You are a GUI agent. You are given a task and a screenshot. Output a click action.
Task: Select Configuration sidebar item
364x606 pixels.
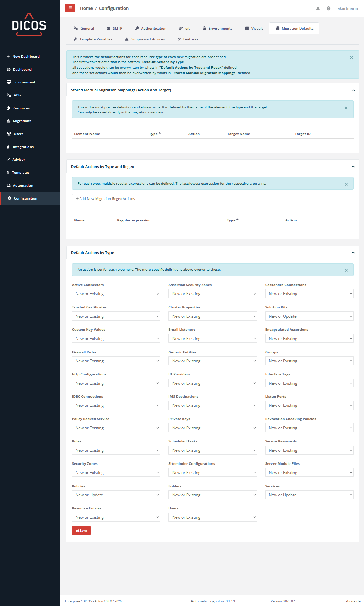pyautogui.click(x=30, y=198)
